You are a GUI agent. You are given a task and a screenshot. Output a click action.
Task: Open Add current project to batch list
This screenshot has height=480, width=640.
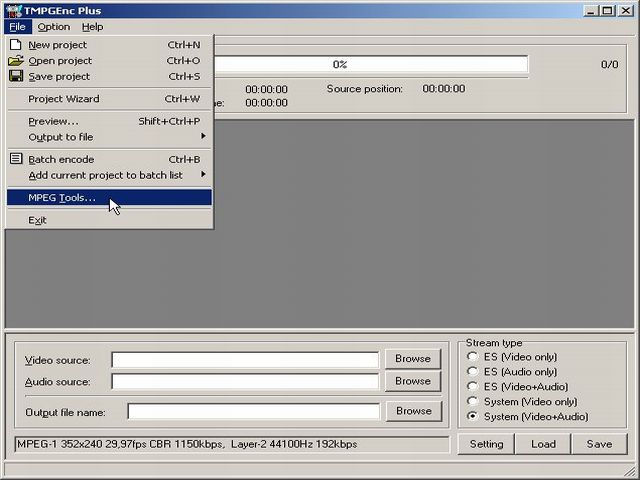coord(109,176)
